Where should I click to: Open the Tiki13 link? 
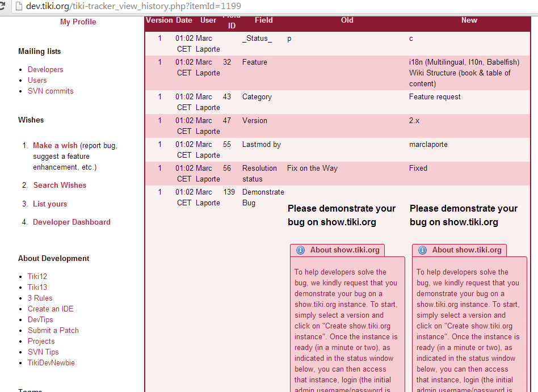click(37, 287)
